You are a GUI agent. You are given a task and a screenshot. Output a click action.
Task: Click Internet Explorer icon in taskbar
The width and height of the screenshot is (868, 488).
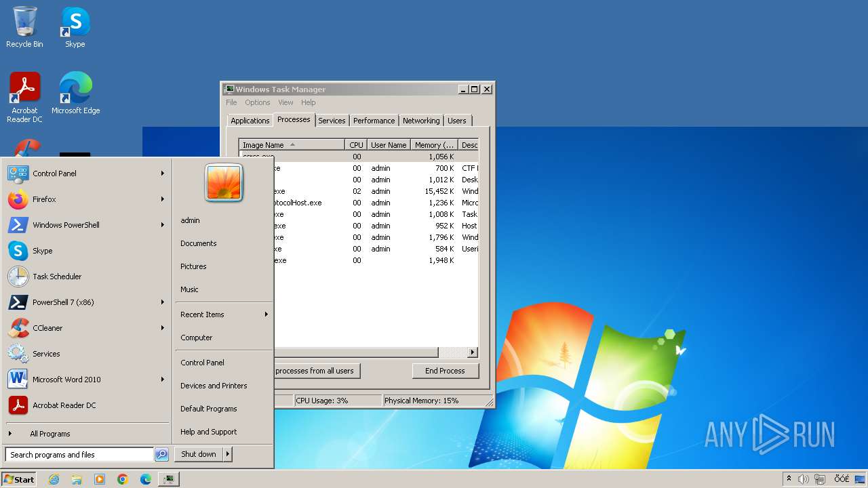click(54, 479)
